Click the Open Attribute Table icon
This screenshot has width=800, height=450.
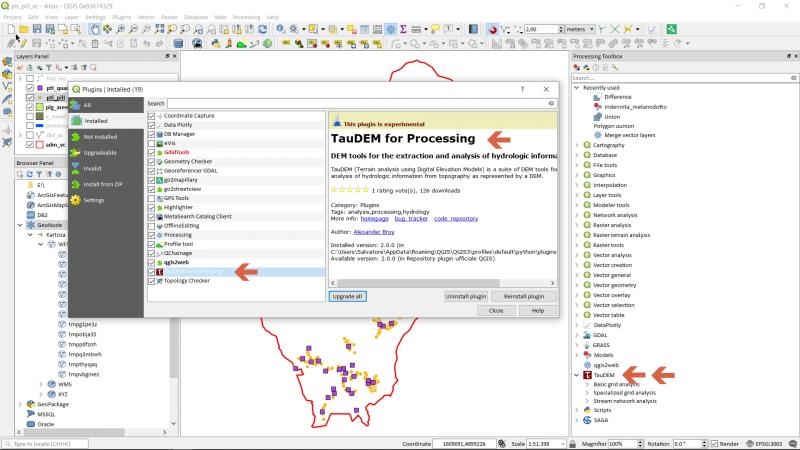(x=364, y=30)
